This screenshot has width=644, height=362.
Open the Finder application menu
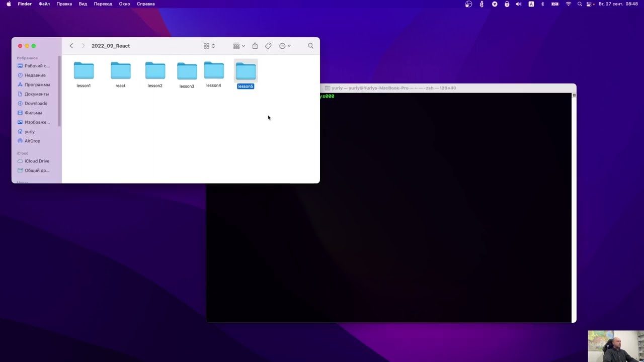click(25, 4)
